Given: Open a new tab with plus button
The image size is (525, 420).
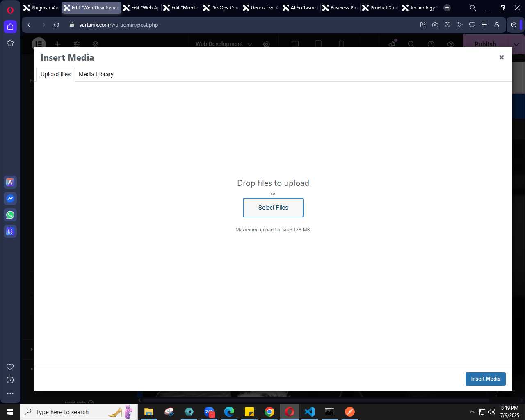Looking at the screenshot, I should click(447, 8).
